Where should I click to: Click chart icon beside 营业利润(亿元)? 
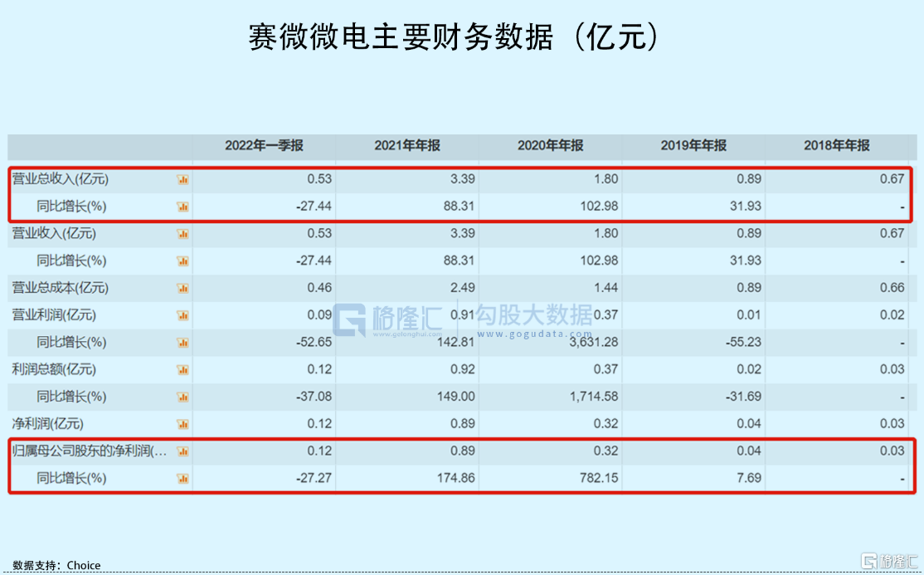pyautogui.click(x=182, y=315)
